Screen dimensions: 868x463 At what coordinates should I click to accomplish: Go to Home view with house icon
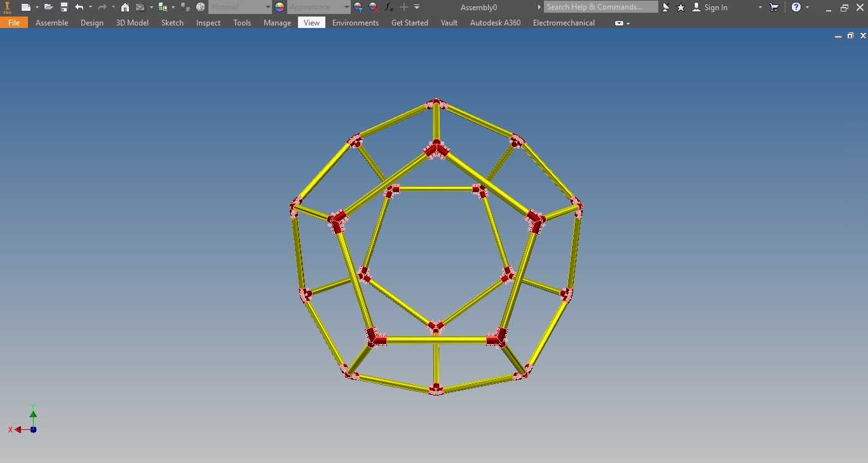125,7
